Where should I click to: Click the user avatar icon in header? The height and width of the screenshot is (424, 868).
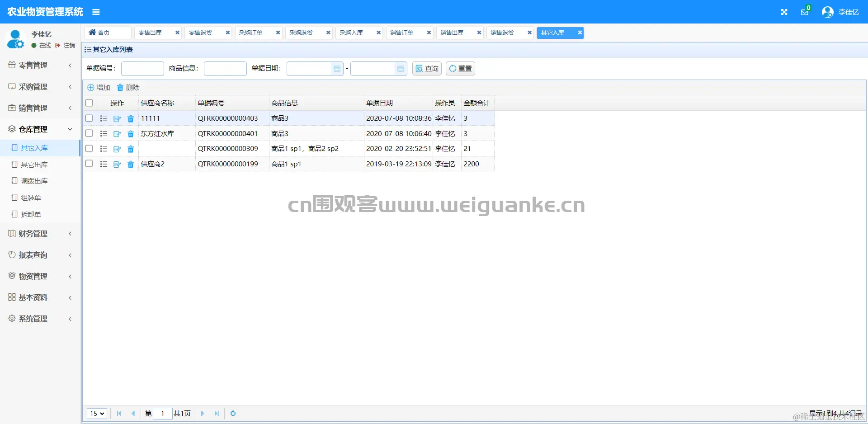click(x=828, y=12)
